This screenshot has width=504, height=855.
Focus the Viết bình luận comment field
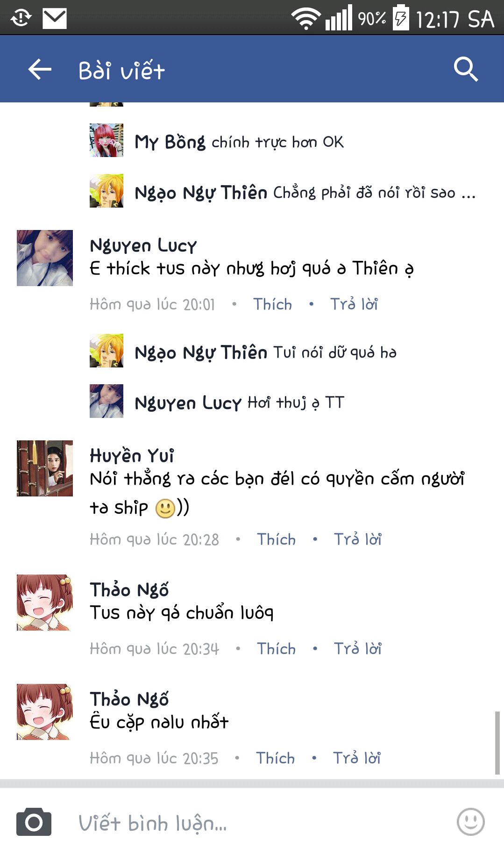tap(262, 823)
